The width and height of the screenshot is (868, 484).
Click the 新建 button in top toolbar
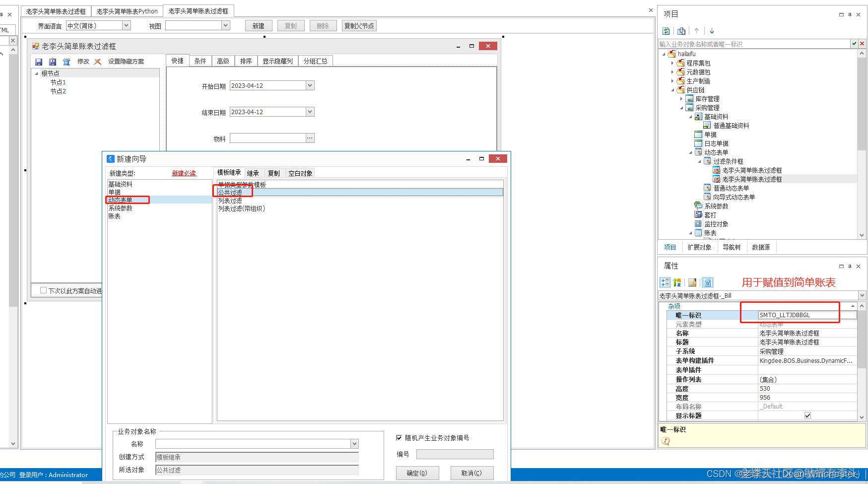(259, 26)
